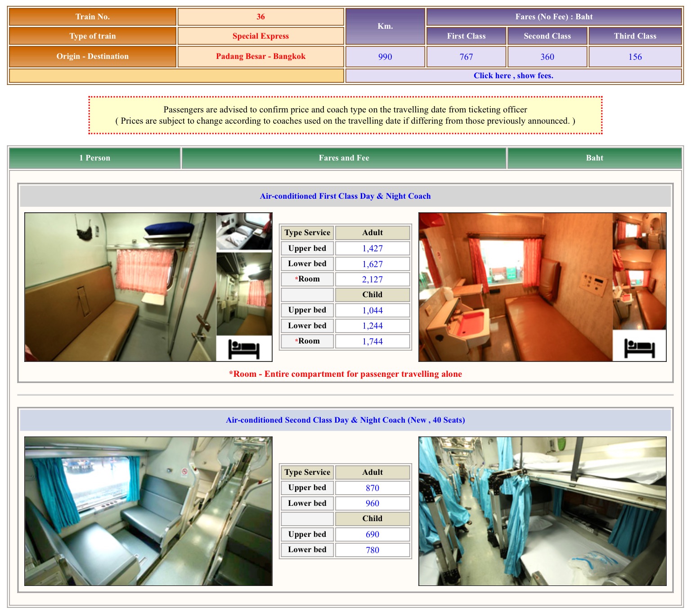Image resolution: width=691 pixels, height=616 pixels.
Task: Click the Type Service header in second class table
Action: click(307, 472)
